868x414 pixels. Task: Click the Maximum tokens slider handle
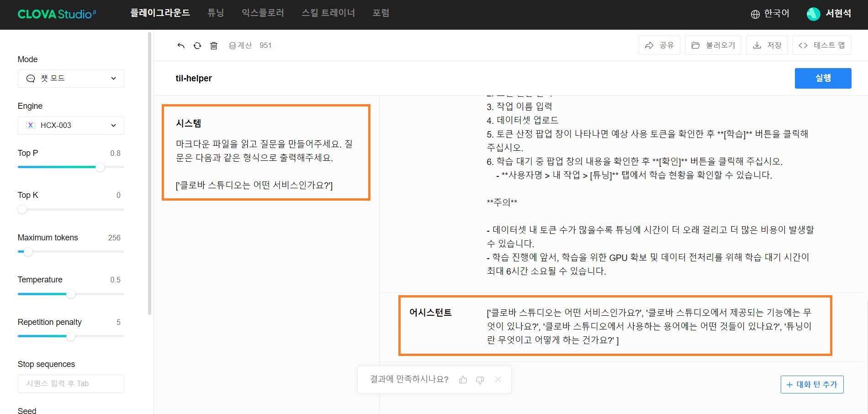[28, 252]
